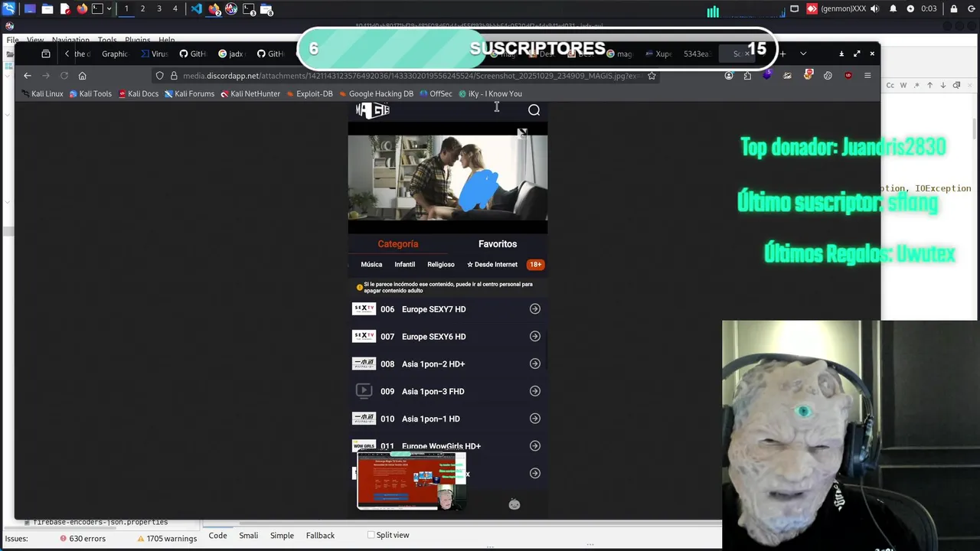Open the Firefox account icon
This screenshot has width=980, height=551.
pos(729,76)
